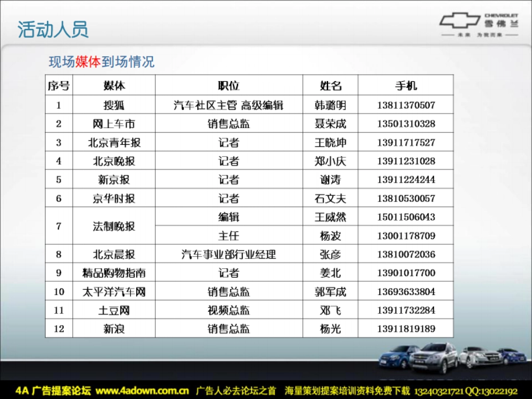
Task: Expand the 法制晚报 merged row
Action: (113, 226)
